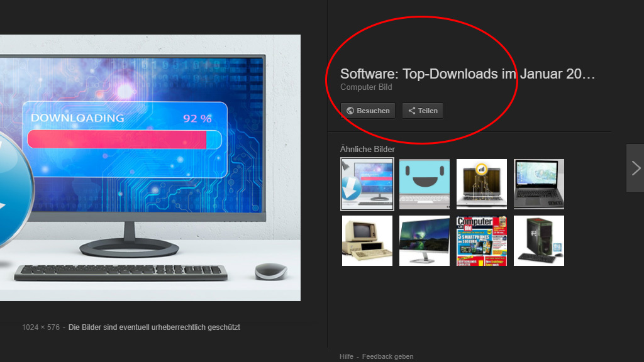Image resolution: width=644 pixels, height=362 pixels.
Task: Click the Teilen share button
Action: [x=423, y=111]
